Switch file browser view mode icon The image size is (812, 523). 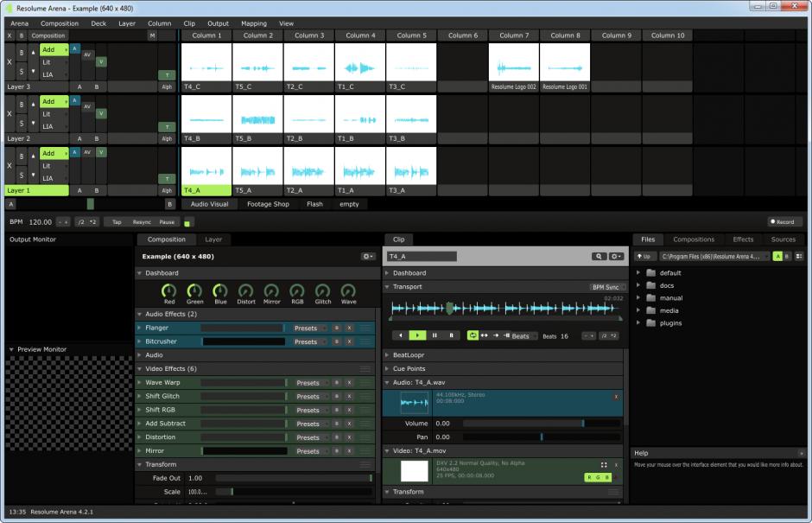tap(799, 257)
